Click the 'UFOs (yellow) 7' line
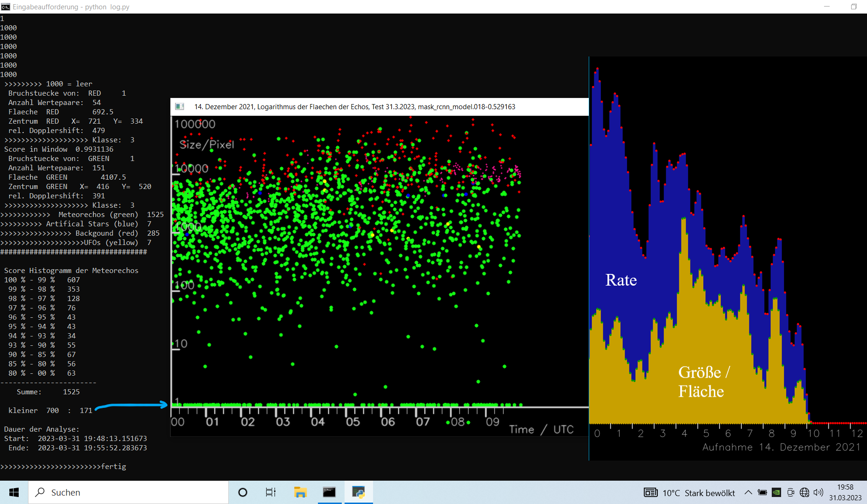867x504 pixels. (x=76, y=243)
